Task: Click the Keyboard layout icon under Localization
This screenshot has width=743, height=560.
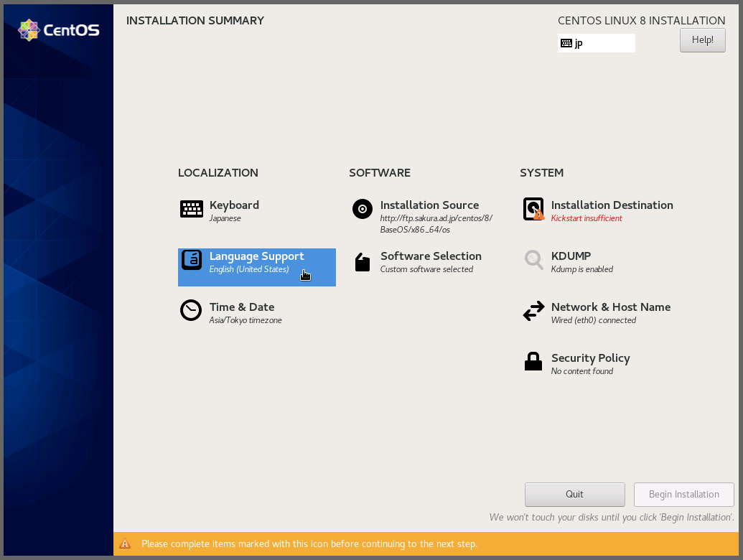Action: pos(192,209)
